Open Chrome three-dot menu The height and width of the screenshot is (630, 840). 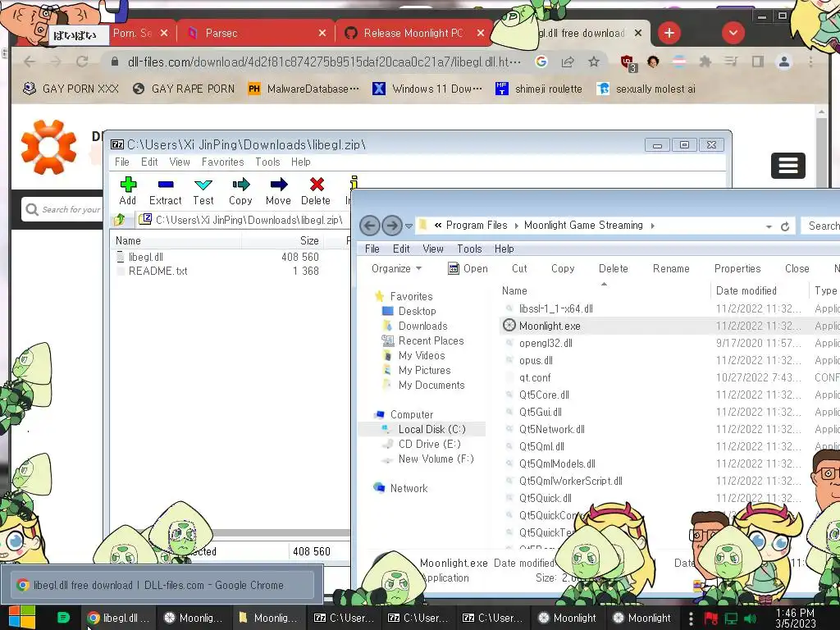810,62
